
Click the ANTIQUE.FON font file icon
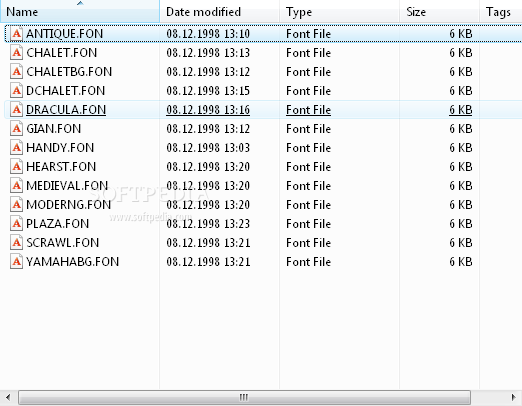pyautogui.click(x=16, y=34)
